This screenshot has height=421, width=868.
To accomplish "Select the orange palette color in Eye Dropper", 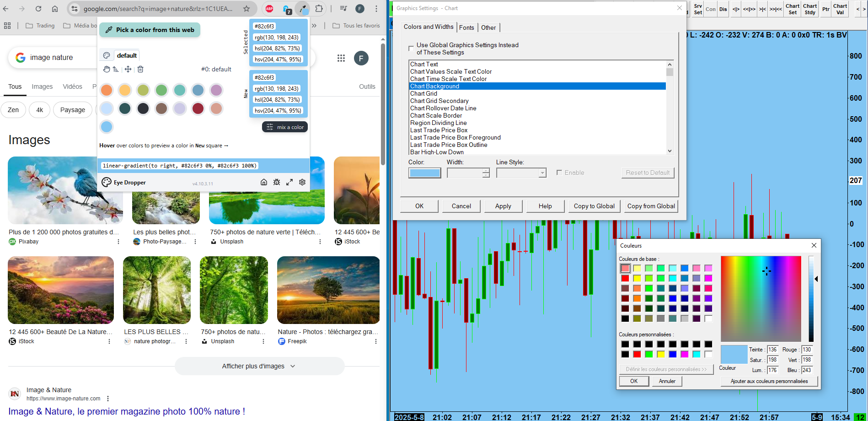I will point(107,90).
